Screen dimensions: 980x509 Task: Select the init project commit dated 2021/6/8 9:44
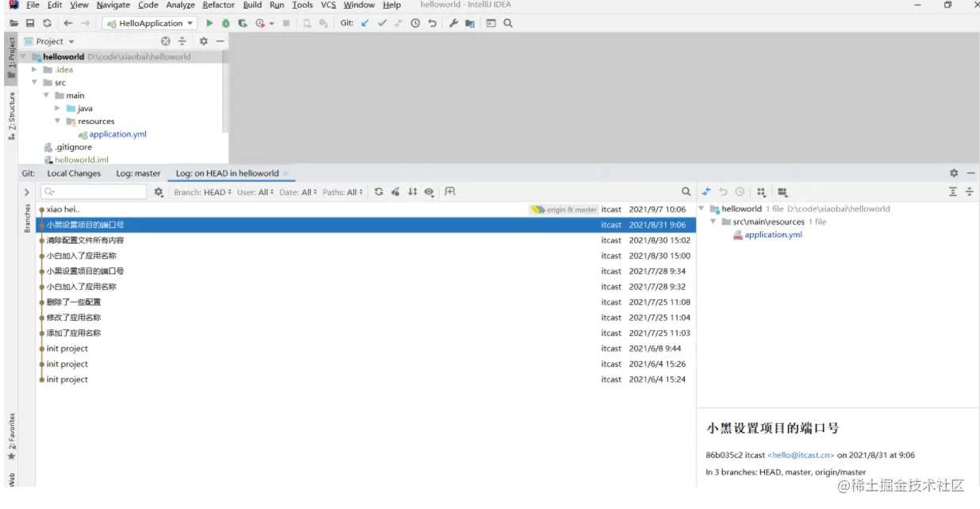[366, 349]
